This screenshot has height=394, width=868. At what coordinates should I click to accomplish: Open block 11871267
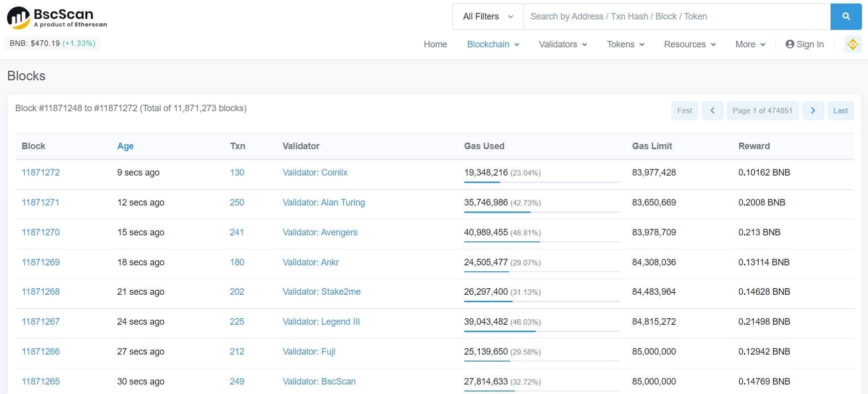[x=40, y=322]
